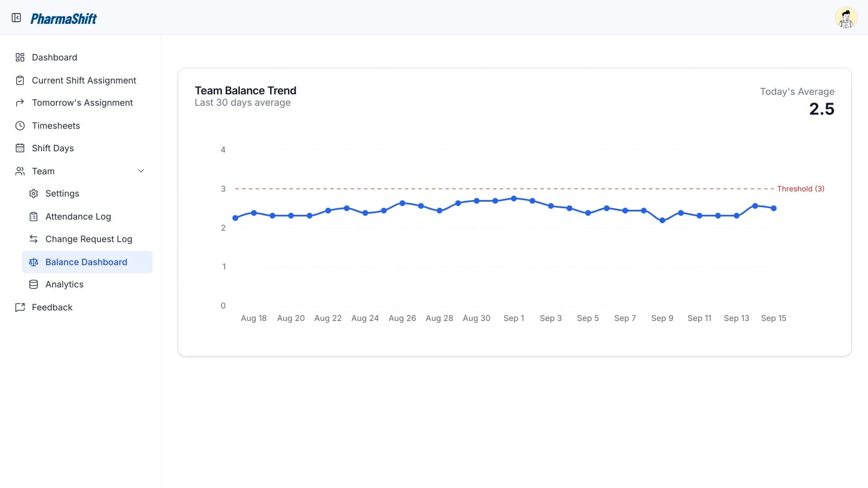Viewport: 868px width, 488px height.
Task: Click the Threshold (3) label
Action: point(801,189)
